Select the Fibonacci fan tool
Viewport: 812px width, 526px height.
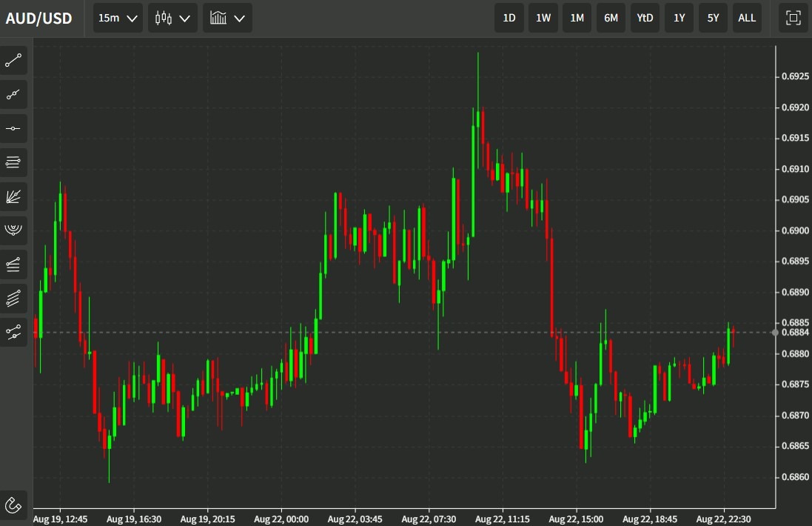15,196
